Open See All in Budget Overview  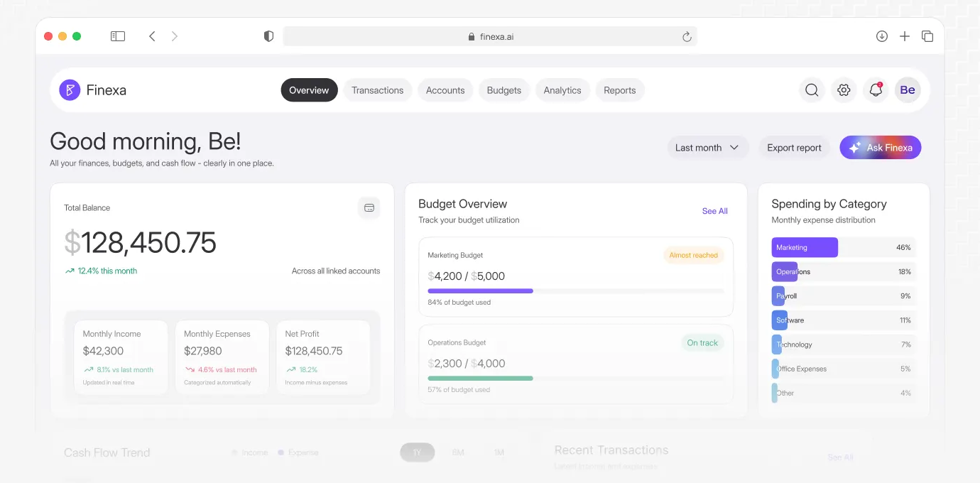tap(714, 211)
